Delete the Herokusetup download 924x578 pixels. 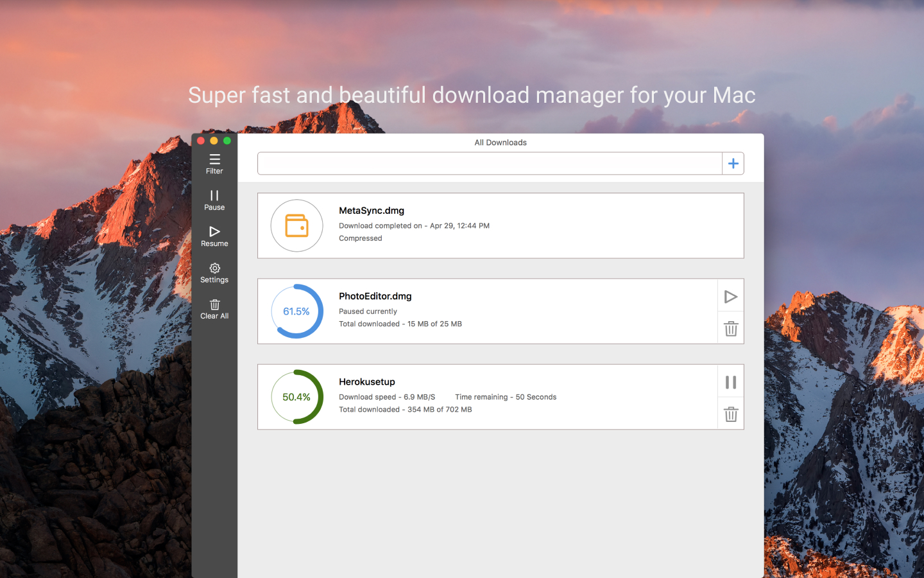(x=730, y=414)
